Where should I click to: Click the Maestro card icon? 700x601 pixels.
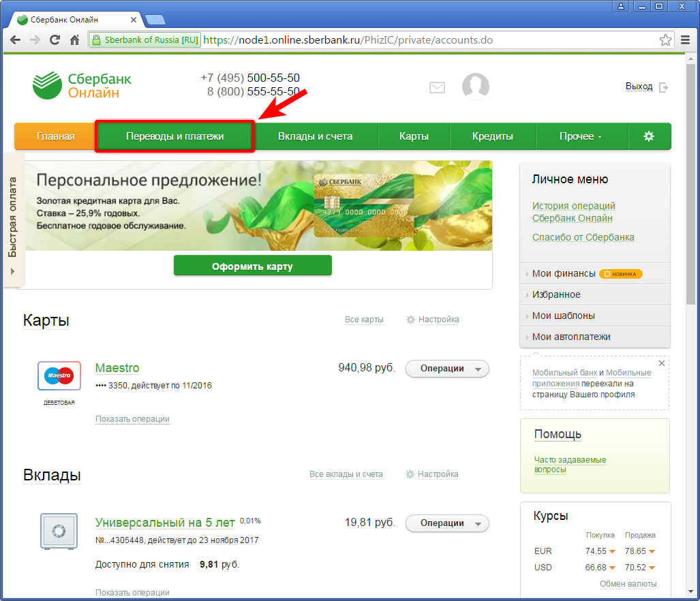59,375
